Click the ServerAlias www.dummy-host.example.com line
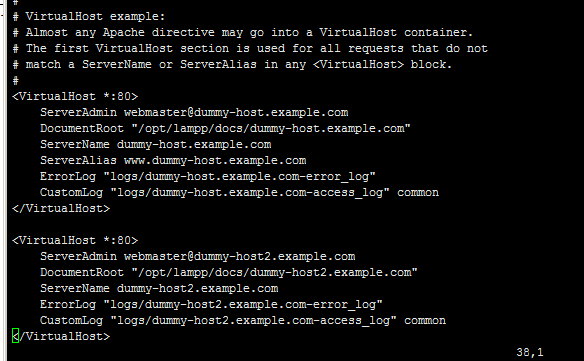 173,160
